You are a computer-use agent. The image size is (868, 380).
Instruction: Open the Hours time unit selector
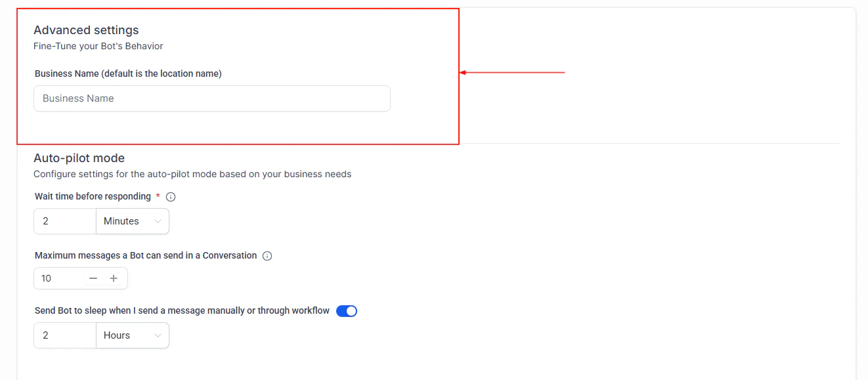pyautogui.click(x=131, y=335)
